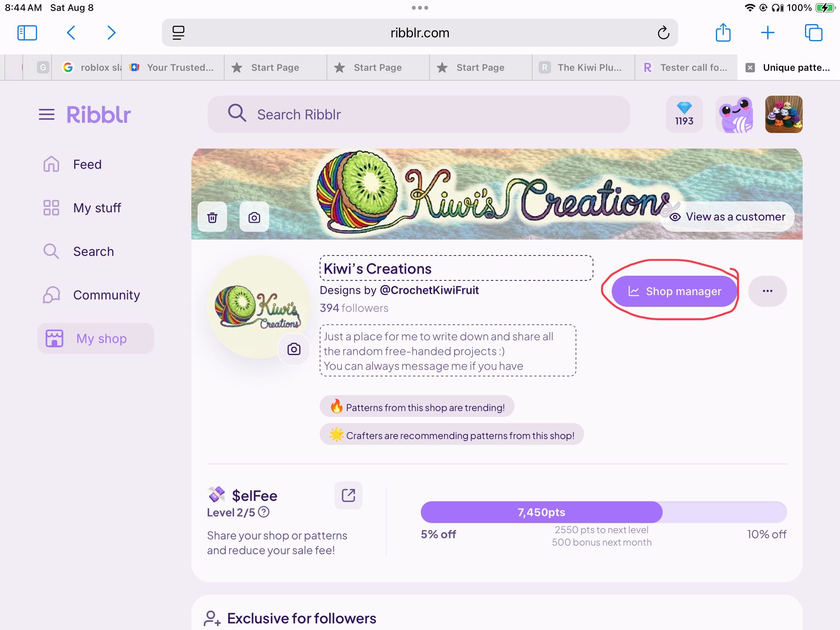Edit the shop description text

(448, 351)
